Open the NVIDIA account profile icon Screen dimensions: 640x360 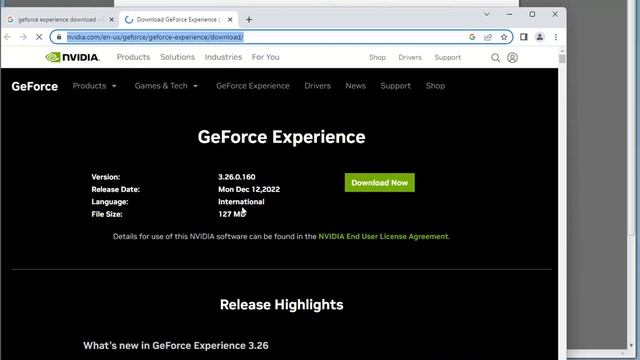click(513, 58)
